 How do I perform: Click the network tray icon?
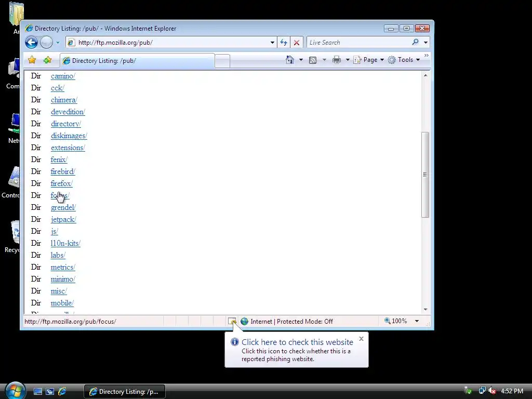(482, 391)
